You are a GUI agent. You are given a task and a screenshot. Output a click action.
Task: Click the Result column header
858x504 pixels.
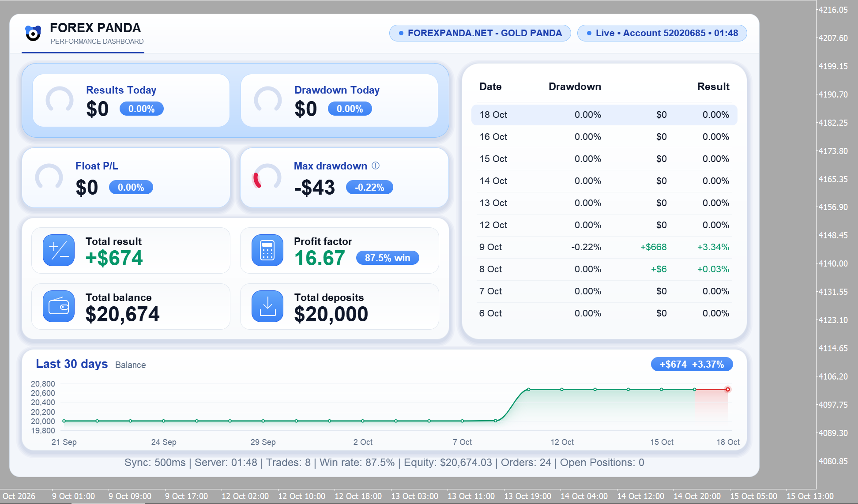coord(713,87)
